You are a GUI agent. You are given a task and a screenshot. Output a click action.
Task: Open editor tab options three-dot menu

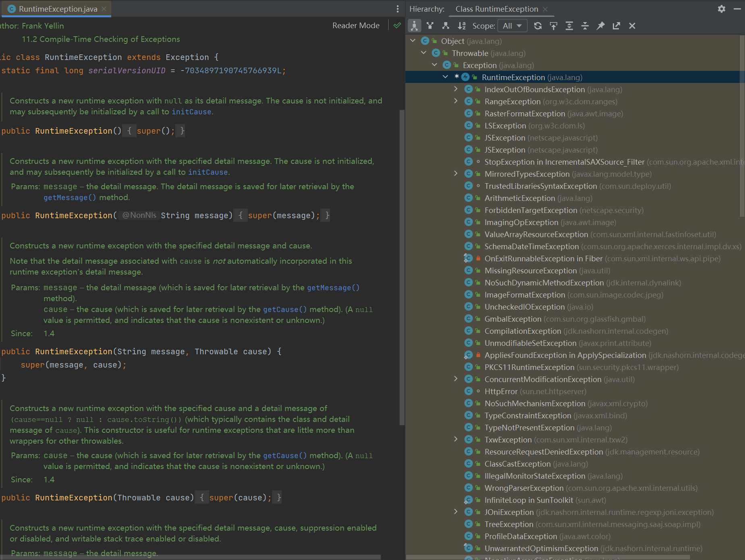(398, 9)
